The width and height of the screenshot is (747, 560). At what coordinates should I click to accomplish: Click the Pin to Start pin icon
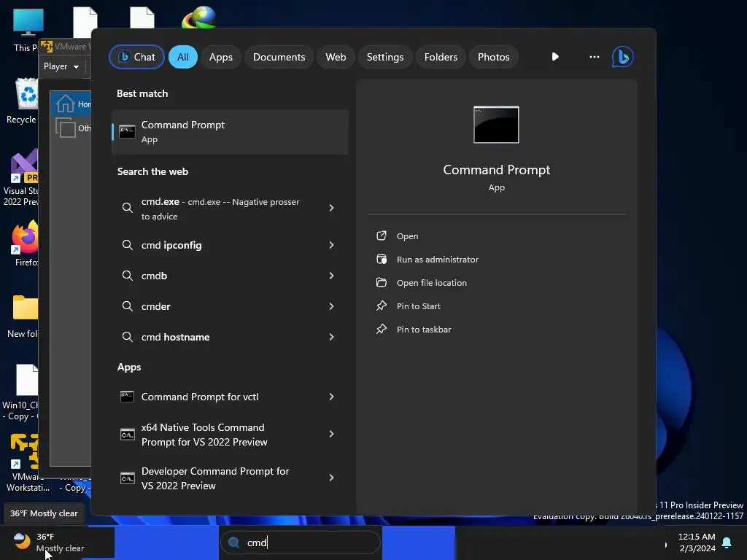(x=381, y=306)
